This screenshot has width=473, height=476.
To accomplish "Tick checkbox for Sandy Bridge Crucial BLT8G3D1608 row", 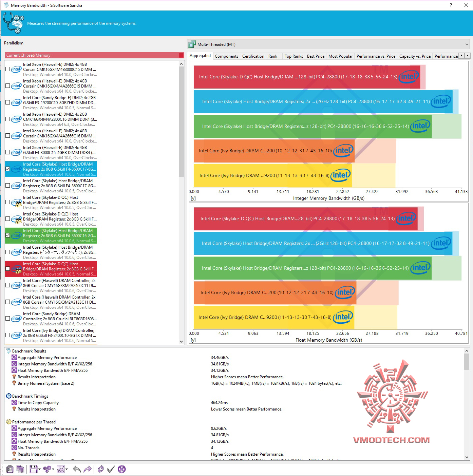I will click(x=7, y=319).
